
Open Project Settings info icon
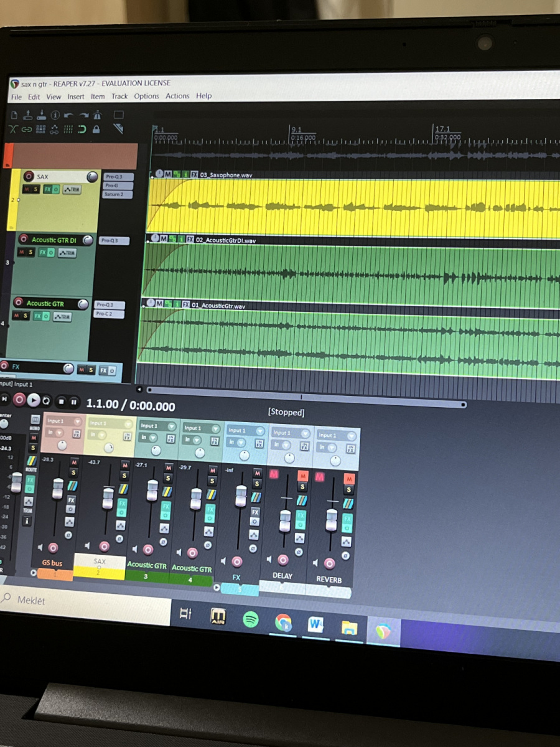point(55,115)
